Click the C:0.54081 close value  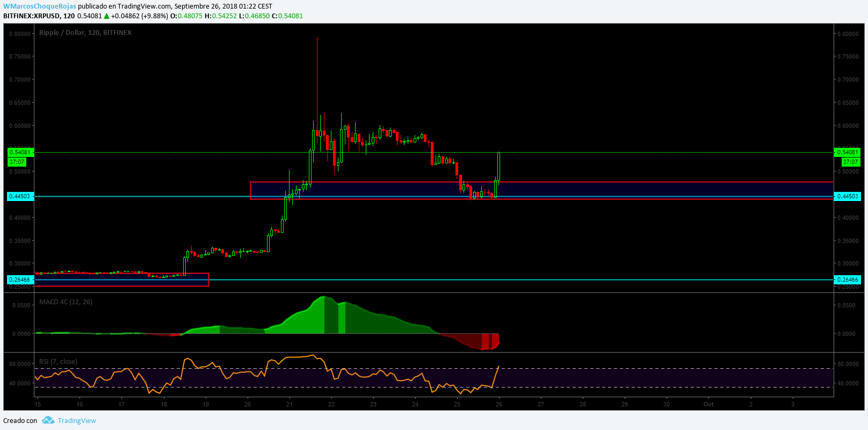point(287,16)
